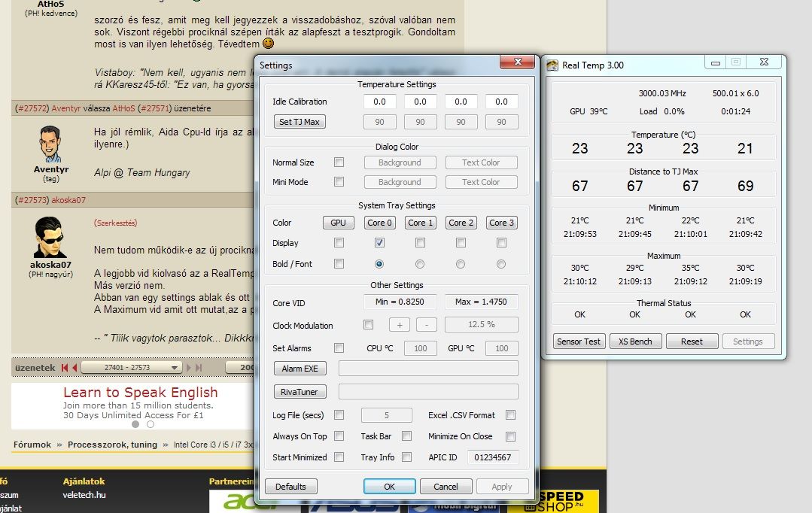812x513 pixels.
Task: Click Core 0 tray color button
Action: click(x=379, y=223)
